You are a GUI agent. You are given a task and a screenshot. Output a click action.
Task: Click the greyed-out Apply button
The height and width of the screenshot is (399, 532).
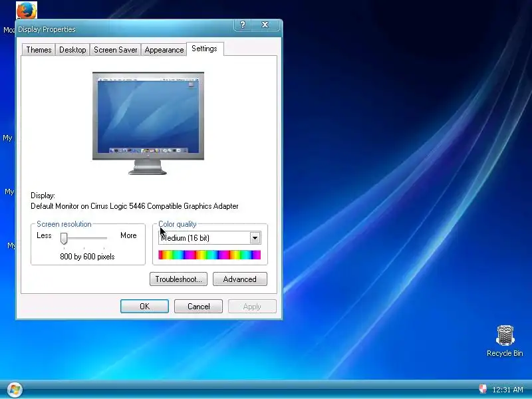coord(252,307)
